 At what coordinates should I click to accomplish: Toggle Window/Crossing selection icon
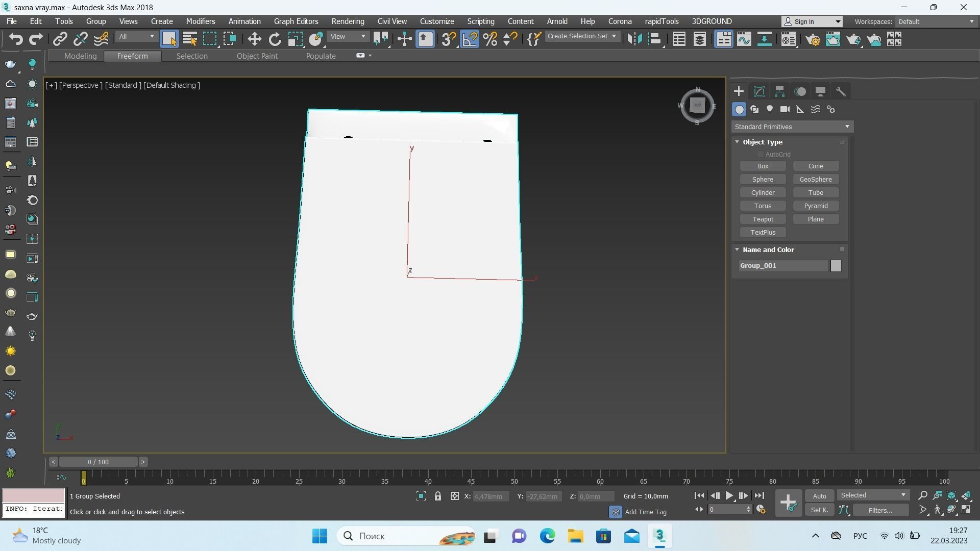pyautogui.click(x=230, y=39)
